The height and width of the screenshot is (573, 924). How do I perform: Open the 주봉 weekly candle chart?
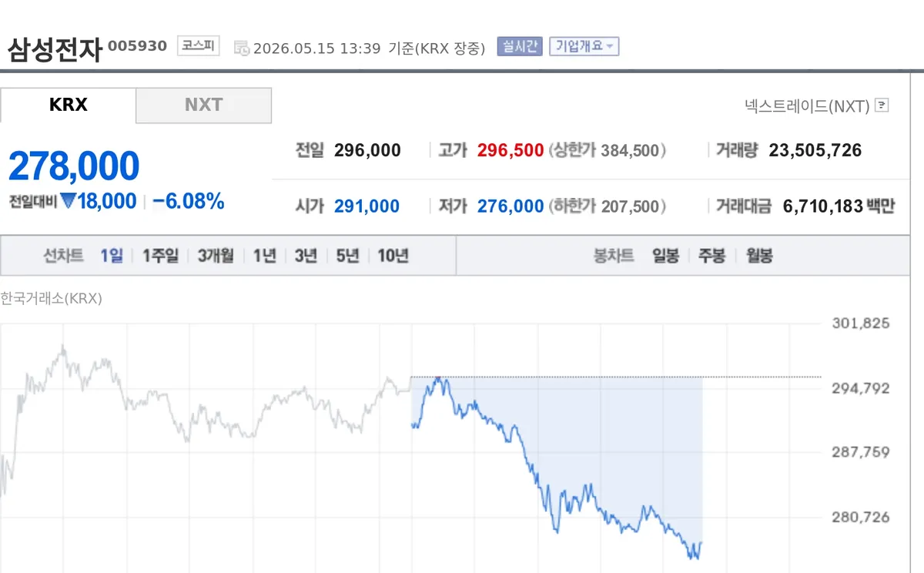click(711, 256)
